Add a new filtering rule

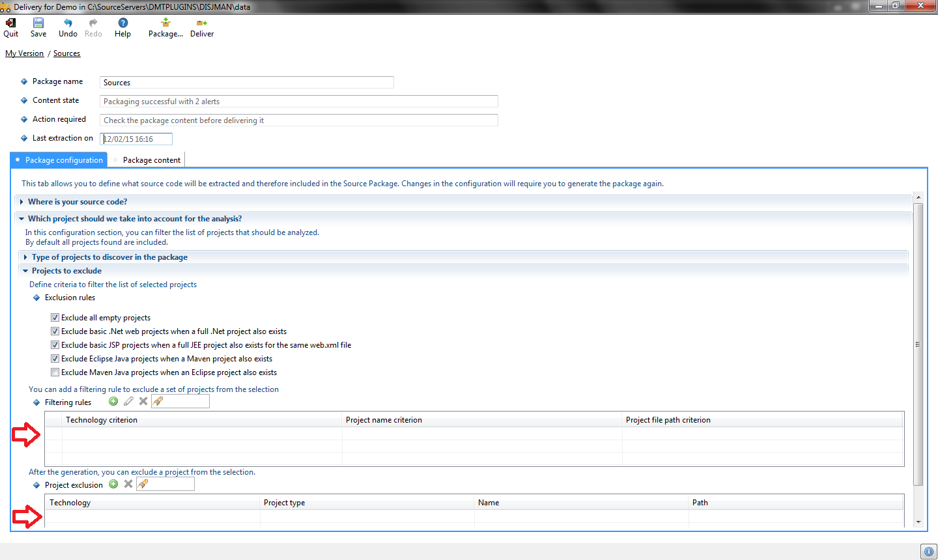[113, 402]
